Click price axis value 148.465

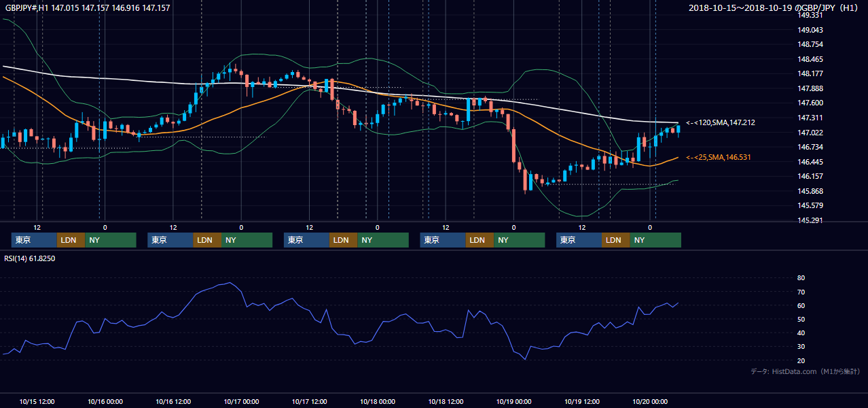point(810,60)
